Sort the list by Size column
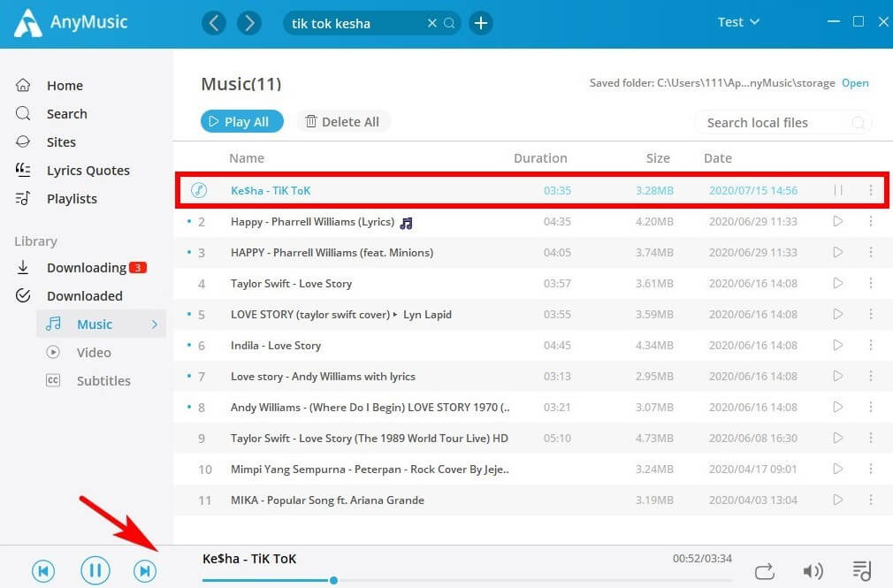Screen dimensions: 893x588 [x=658, y=158]
